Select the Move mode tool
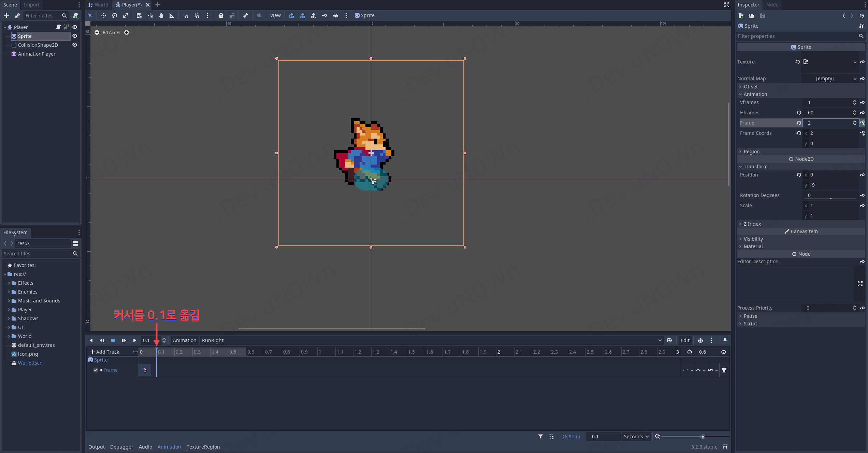Image resolution: width=868 pixels, height=453 pixels. [x=103, y=15]
